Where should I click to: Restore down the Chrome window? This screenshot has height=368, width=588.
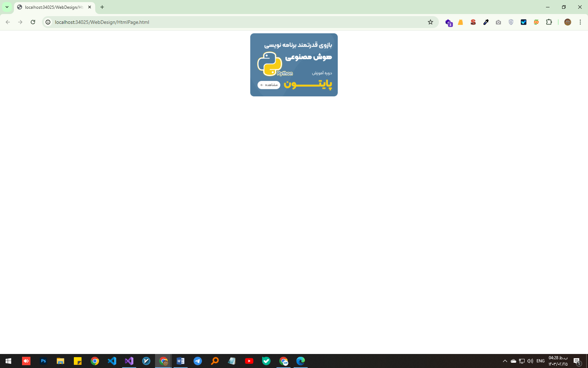click(x=564, y=7)
